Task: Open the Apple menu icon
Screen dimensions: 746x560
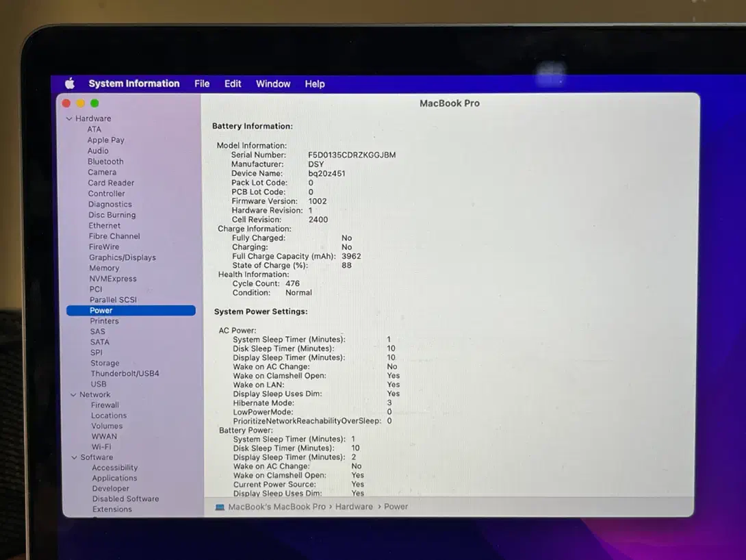Action: (70, 84)
